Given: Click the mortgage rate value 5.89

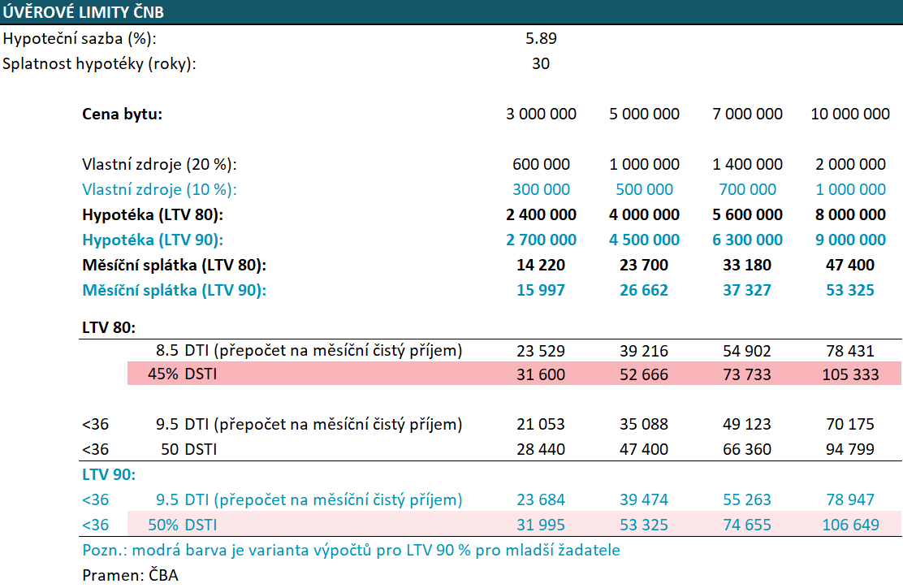Looking at the screenshot, I should 541,39.
